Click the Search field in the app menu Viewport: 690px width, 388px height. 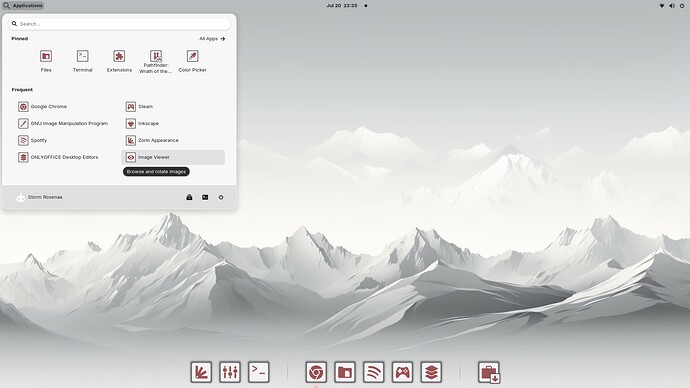pos(119,24)
